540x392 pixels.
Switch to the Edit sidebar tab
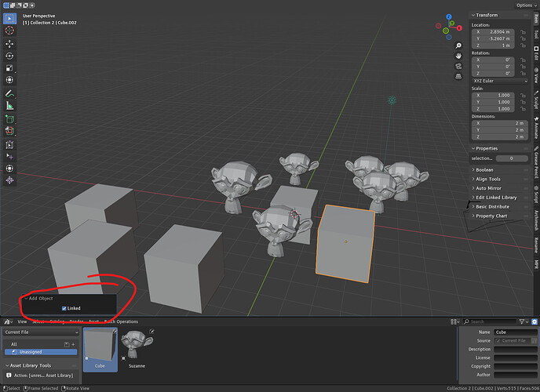pyautogui.click(x=536, y=53)
